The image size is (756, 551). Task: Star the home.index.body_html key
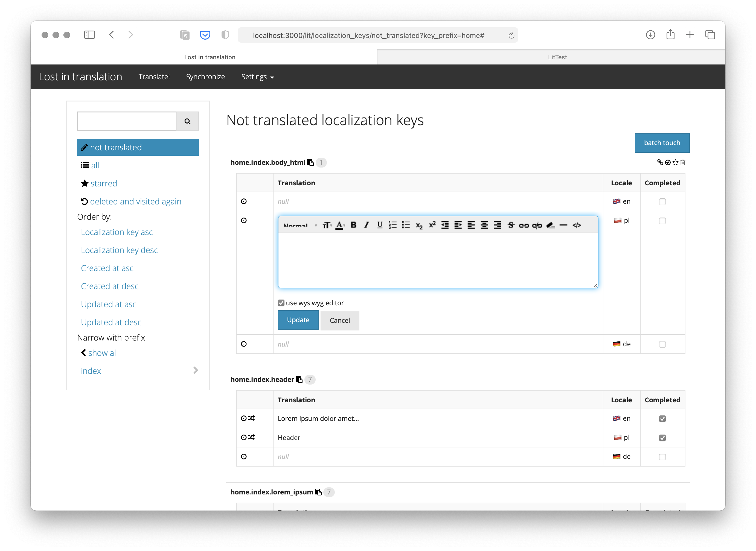click(676, 162)
